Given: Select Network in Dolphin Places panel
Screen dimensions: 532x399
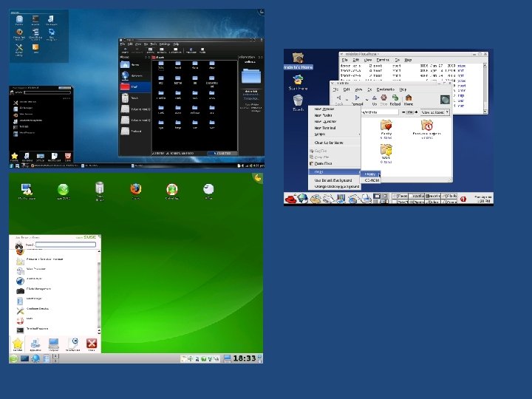Looking at the screenshot, I should tap(134, 75).
